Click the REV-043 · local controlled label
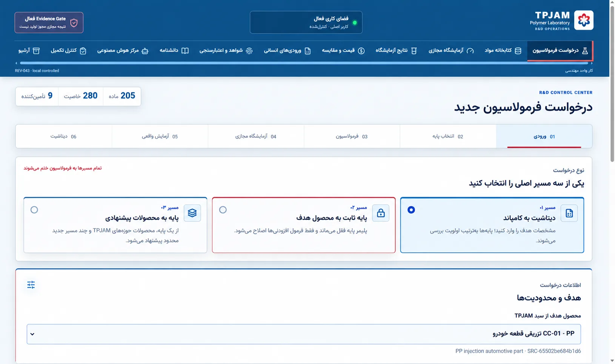Screen dimensions: 615x364 click(37, 71)
